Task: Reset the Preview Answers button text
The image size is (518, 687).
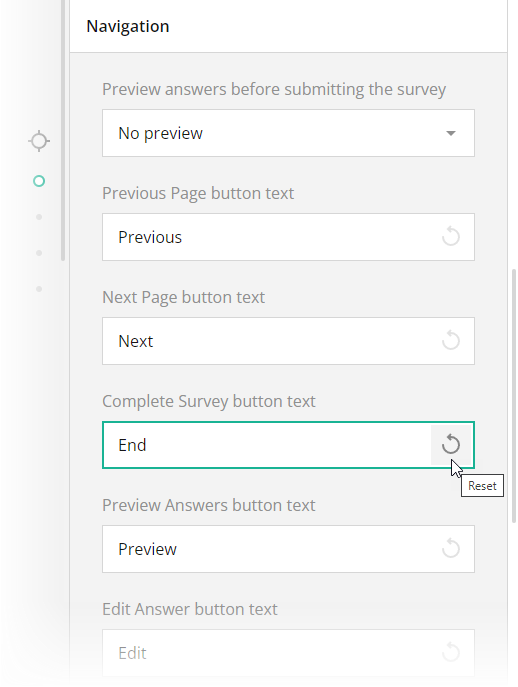Action: tap(451, 549)
